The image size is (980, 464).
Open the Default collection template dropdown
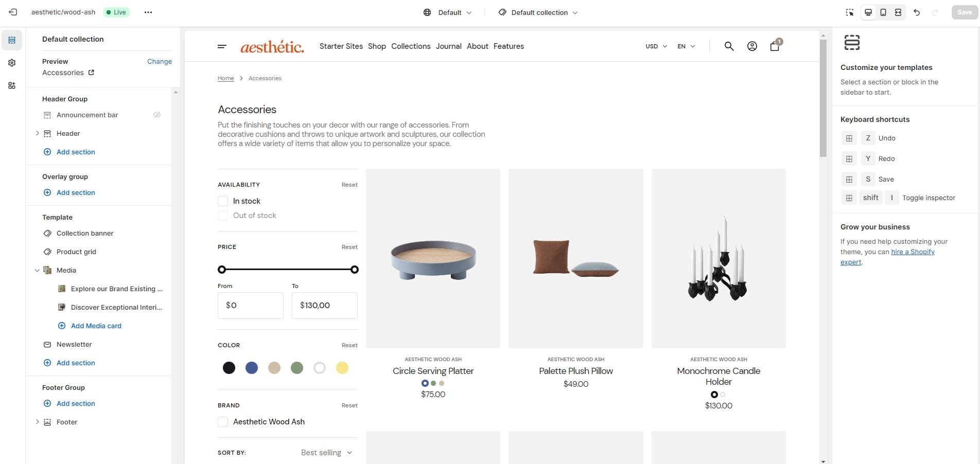538,12
